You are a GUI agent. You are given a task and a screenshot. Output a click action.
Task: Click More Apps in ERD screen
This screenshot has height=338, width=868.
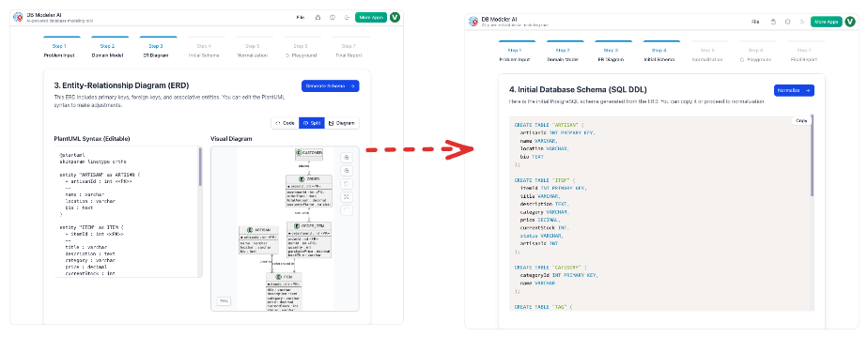coord(371,18)
